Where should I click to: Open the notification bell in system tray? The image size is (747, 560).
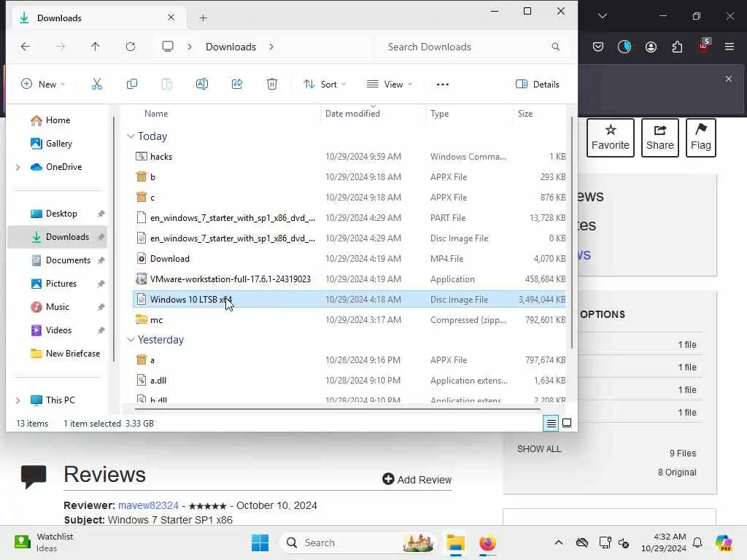[x=697, y=542]
